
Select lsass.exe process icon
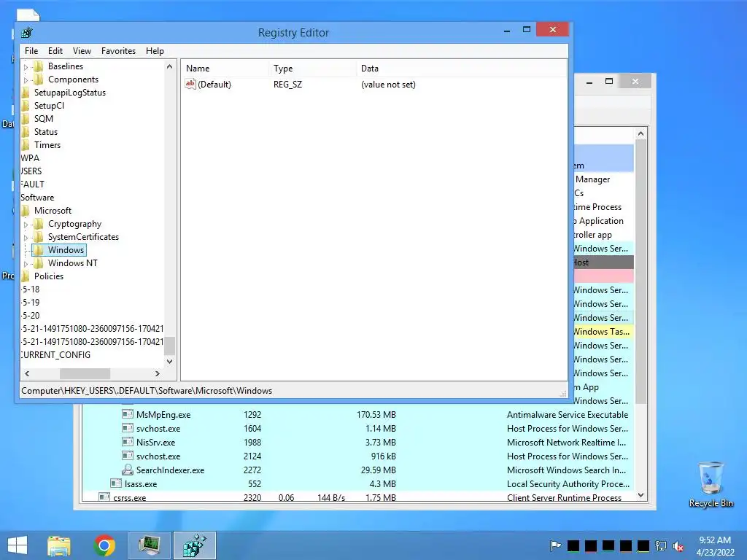tap(116, 483)
